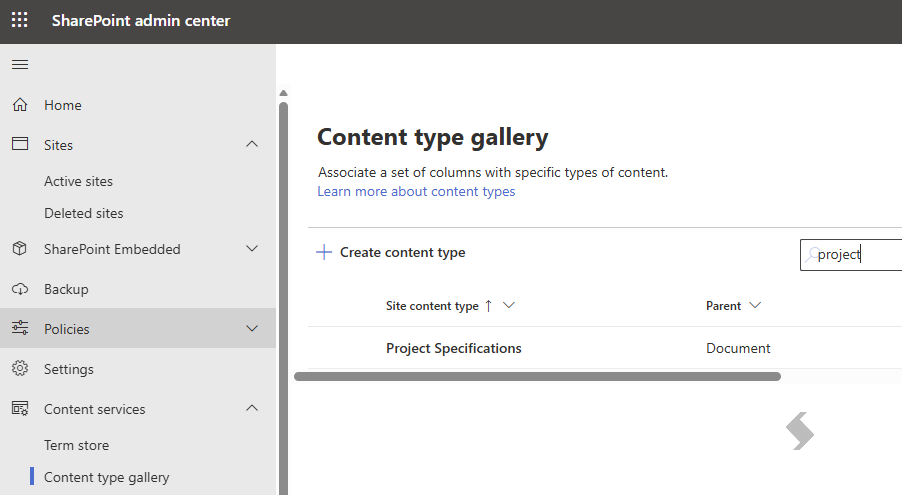Click the SharePoint Embedded cube icon
Screen dimensions: 902x495
[x=20, y=249]
